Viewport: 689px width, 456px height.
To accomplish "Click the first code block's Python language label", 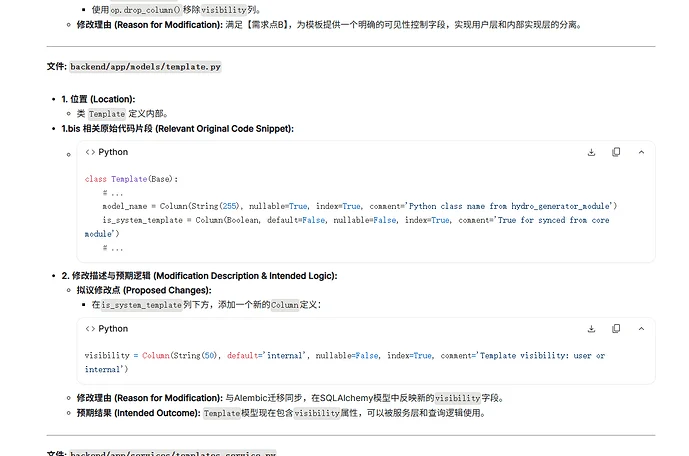I will [x=113, y=152].
